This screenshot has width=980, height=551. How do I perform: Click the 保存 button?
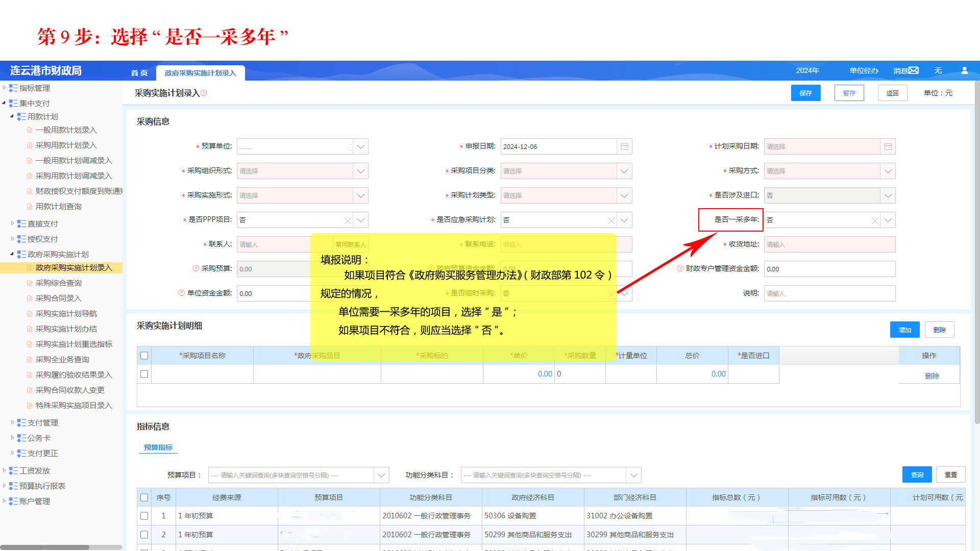pos(806,93)
